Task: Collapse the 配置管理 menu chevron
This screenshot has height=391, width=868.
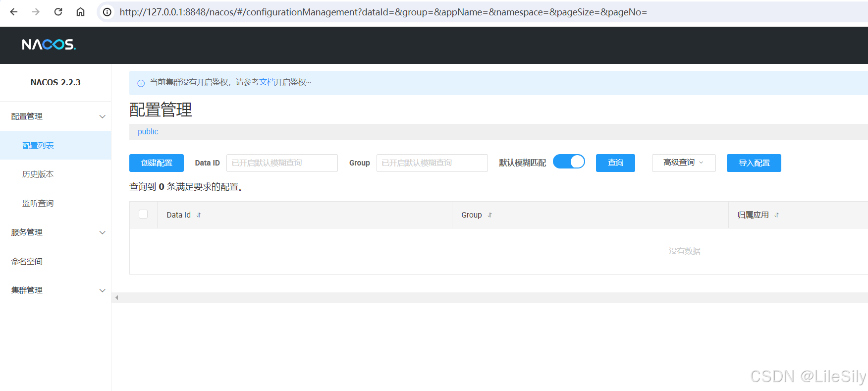Action: (103, 116)
